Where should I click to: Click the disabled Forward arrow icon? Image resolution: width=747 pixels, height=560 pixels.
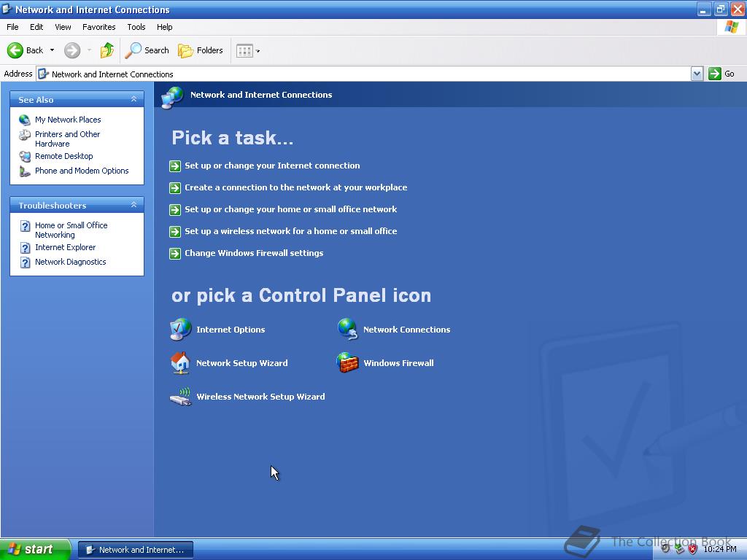click(x=72, y=50)
